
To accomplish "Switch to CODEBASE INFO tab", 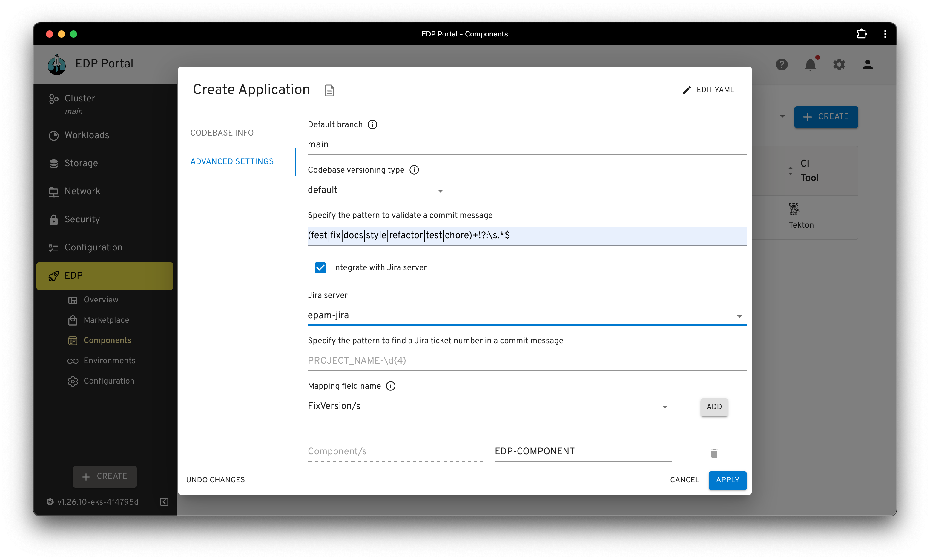I will (x=222, y=133).
